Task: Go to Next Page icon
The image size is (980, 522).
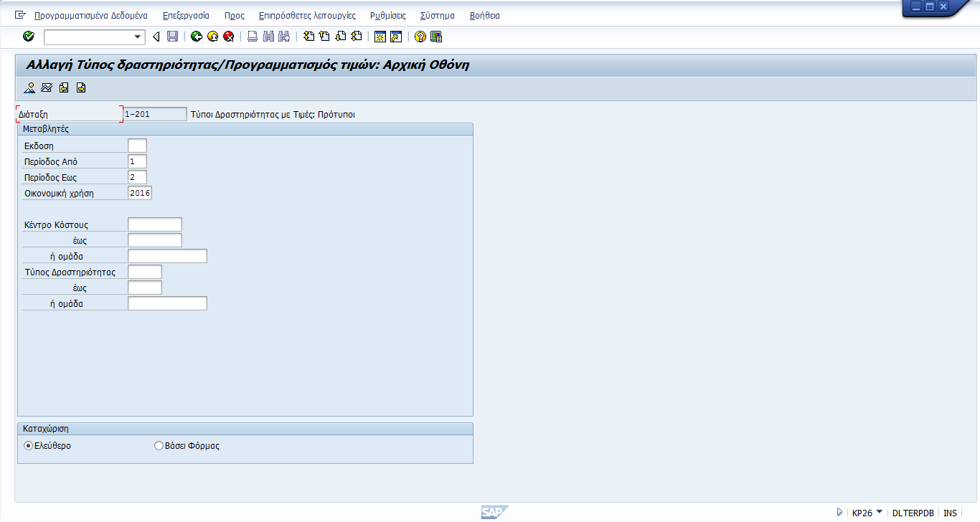Action: (341, 37)
